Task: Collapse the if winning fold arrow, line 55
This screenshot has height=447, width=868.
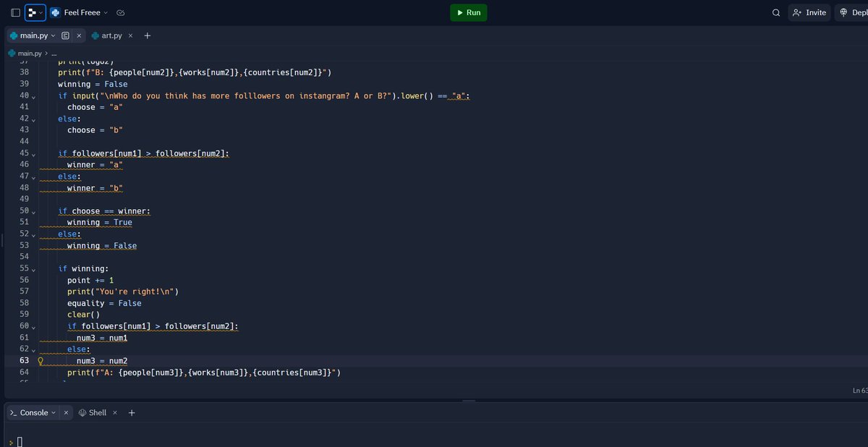Action: 33,269
